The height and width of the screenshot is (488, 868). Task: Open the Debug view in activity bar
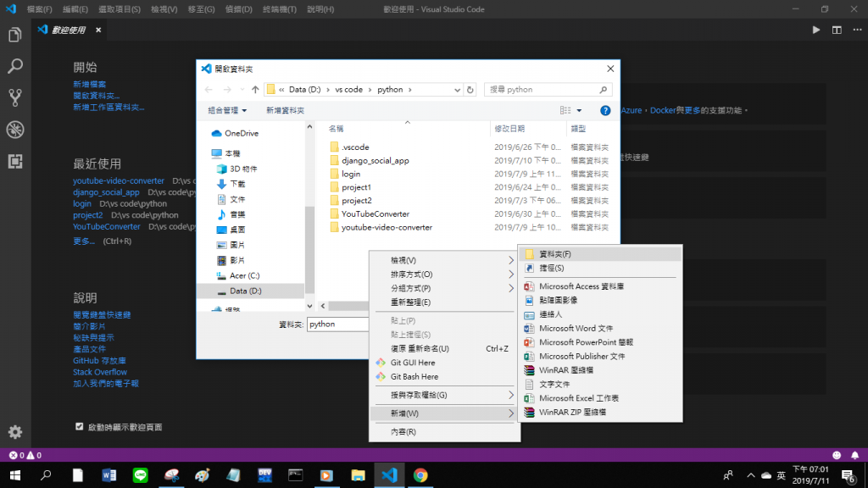15,130
